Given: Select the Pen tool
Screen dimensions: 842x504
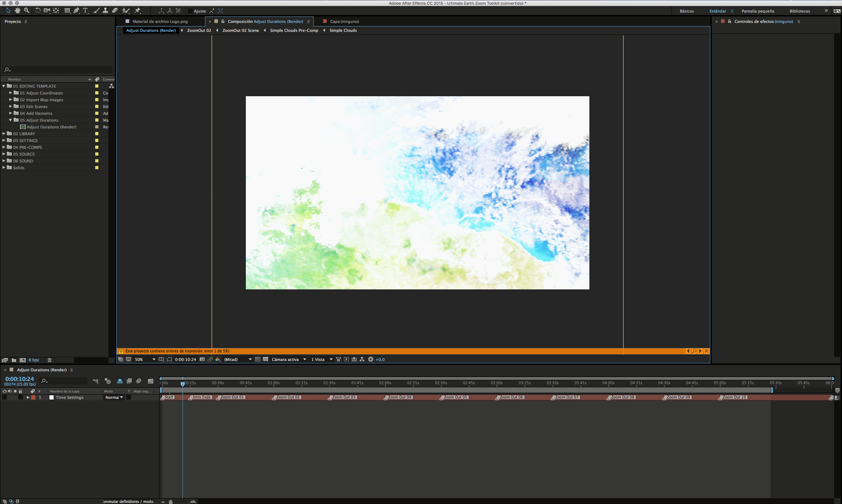Looking at the screenshot, I should (76, 11).
